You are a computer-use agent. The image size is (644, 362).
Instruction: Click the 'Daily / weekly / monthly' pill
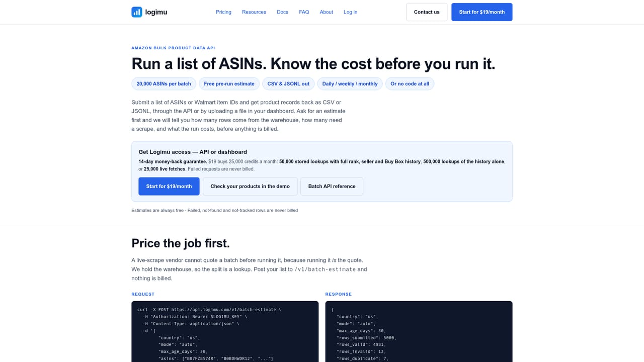[x=350, y=83]
